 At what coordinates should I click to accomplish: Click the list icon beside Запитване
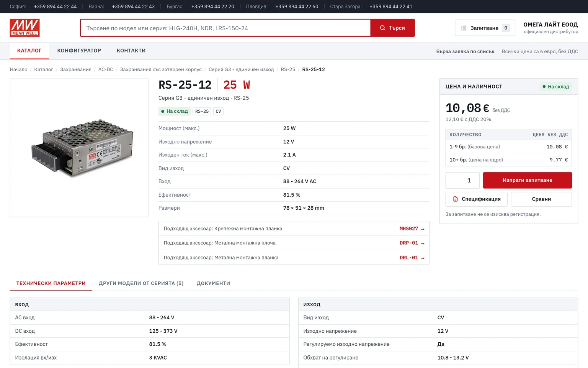[x=464, y=28]
